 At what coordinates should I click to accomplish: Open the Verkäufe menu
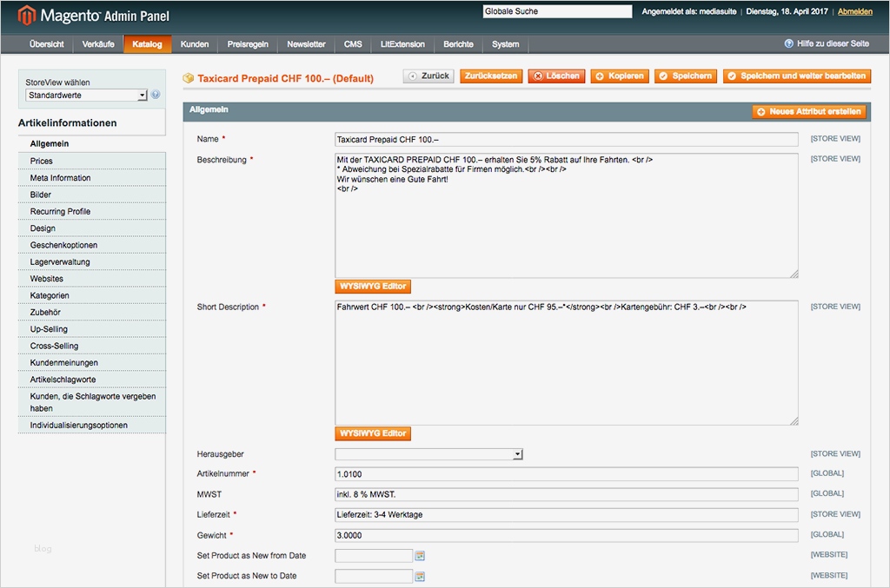coord(98,44)
